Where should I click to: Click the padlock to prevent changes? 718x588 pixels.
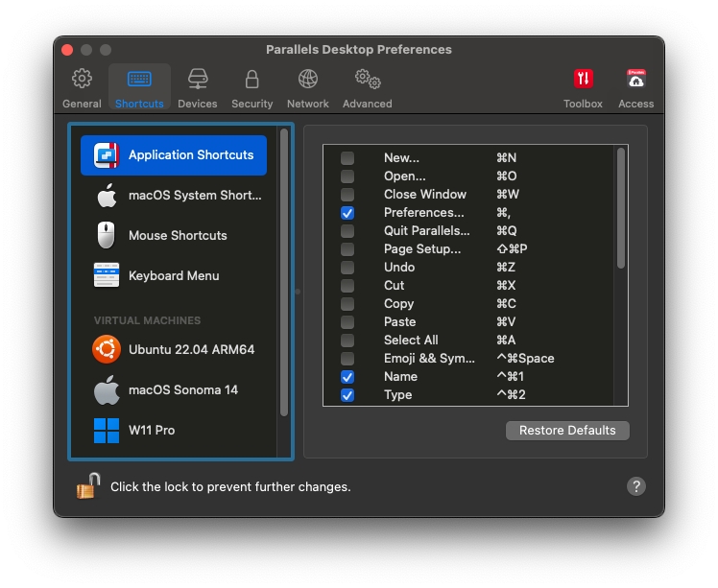coord(88,486)
